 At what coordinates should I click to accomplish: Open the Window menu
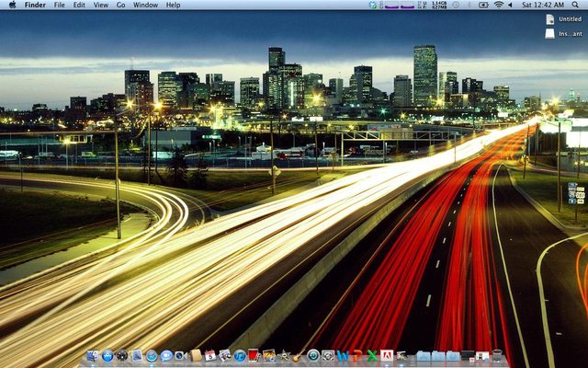point(145,5)
